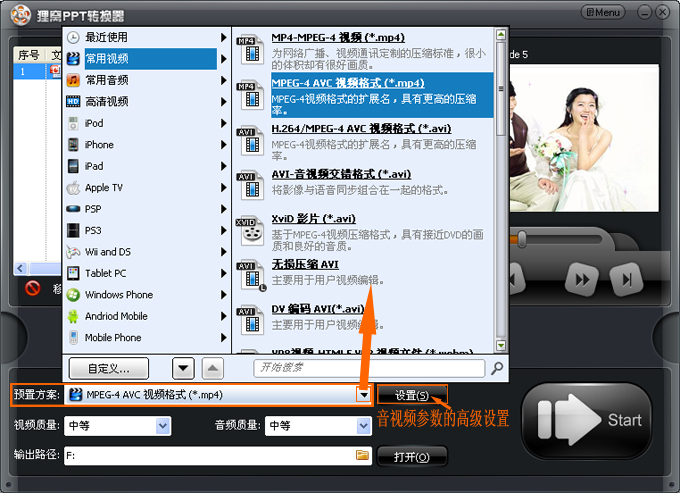Click the PSP console icon
The image size is (680, 493).
point(73,209)
